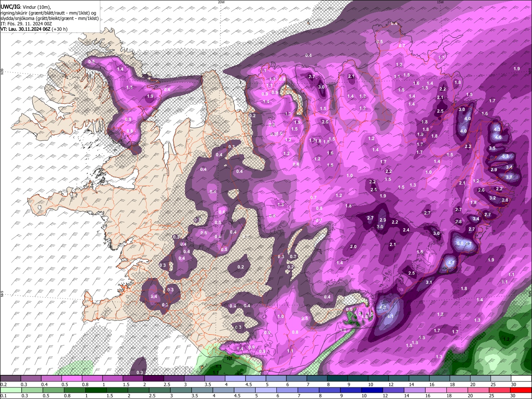Click the 'rigning/skúrir' legend description line
Screen dimensions: 532x399
tap(48, 13)
